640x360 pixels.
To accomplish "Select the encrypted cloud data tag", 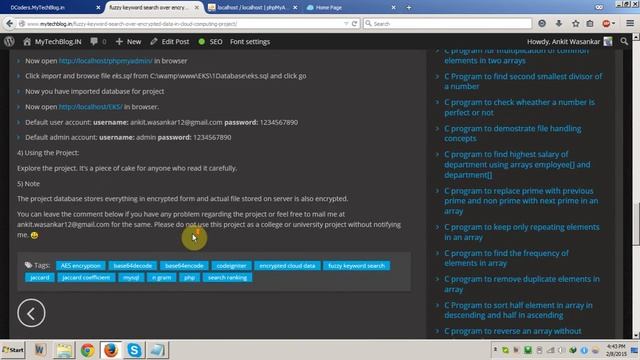I will click(287, 266).
